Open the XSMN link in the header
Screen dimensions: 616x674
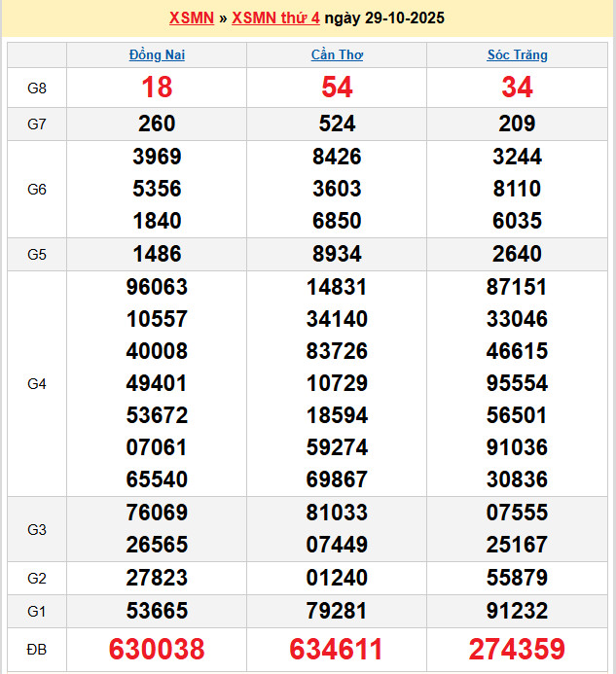191,18
